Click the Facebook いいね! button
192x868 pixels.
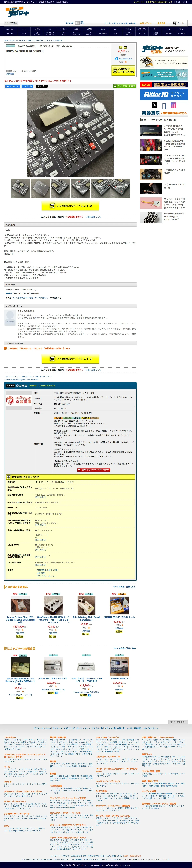coord(13,86)
